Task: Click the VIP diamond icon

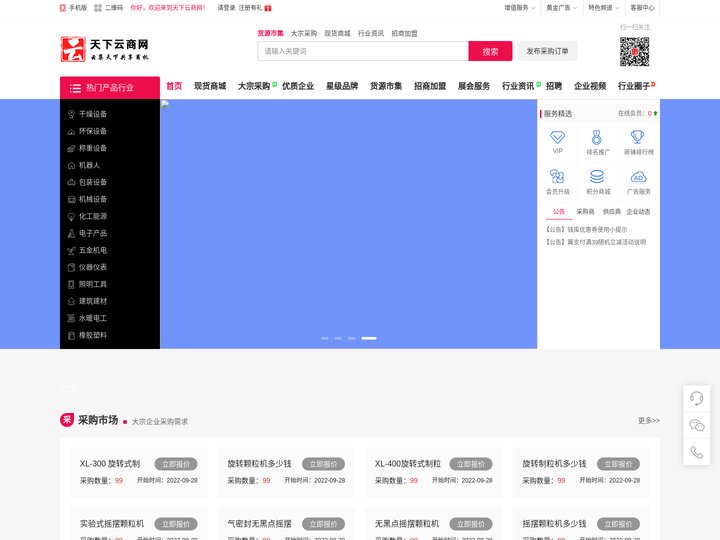Action: click(x=557, y=137)
